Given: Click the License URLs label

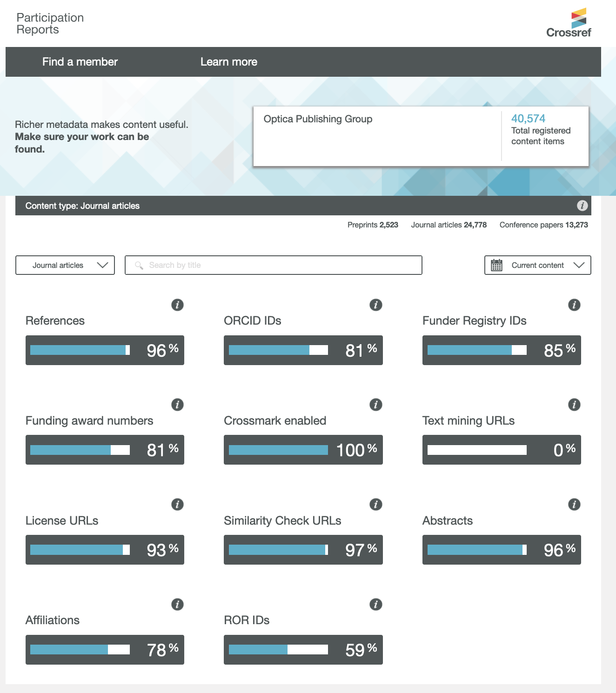Looking at the screenshot, I should pos(62,520).
